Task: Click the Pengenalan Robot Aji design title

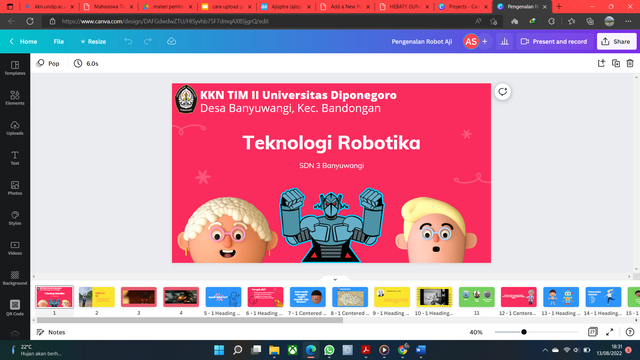Action: pos(422,41)
